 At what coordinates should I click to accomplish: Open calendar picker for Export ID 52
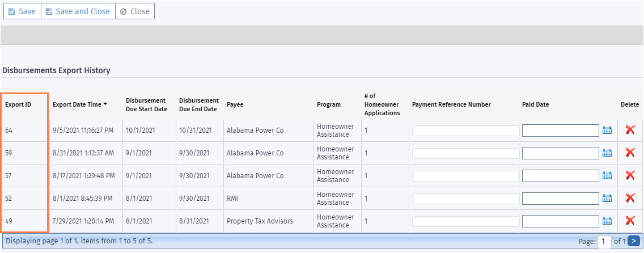(607, 199)
